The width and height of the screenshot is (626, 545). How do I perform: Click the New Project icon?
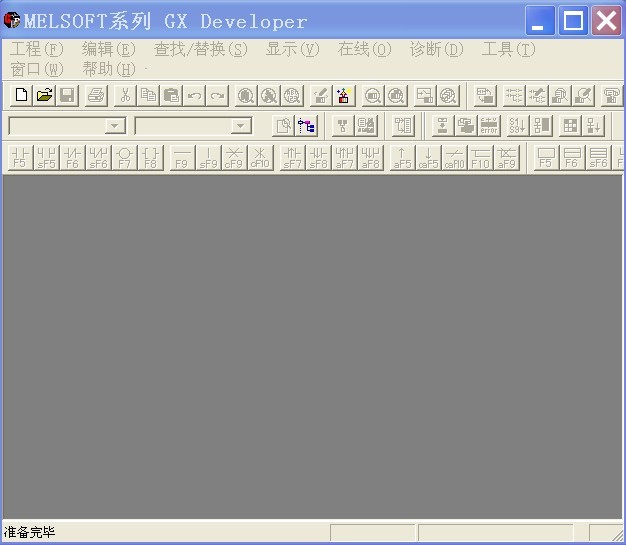click(21, 96)
